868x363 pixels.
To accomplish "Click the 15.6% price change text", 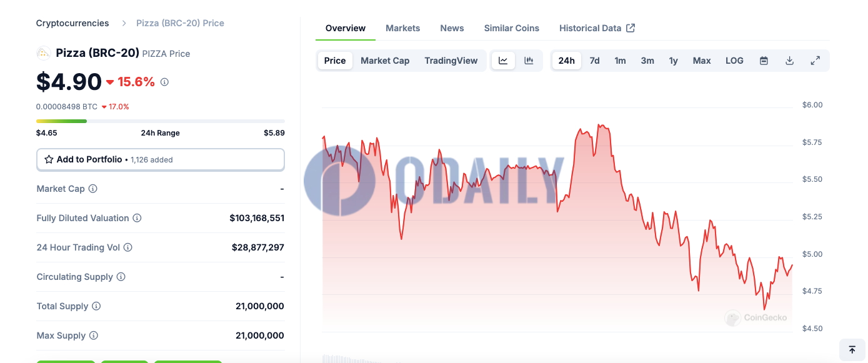I will [x=136, y=82].
